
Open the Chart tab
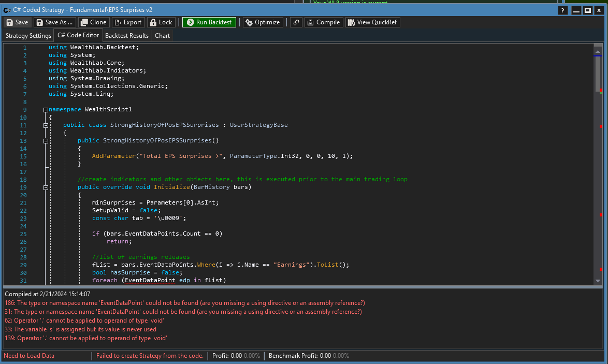(x=162, y=36)
